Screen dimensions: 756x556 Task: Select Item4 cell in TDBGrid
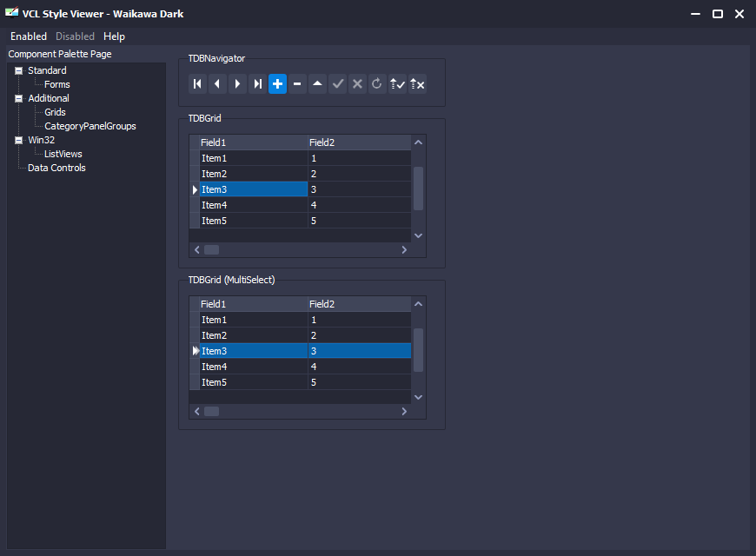click(x=254, y=205)
